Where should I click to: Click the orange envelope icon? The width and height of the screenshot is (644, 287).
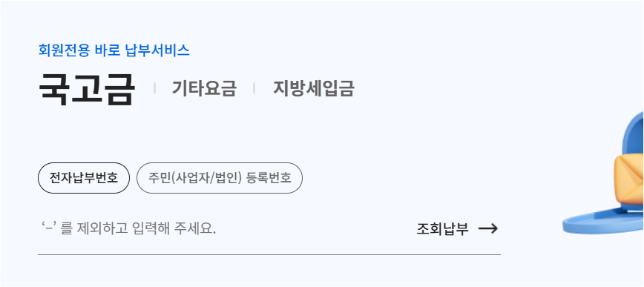pyautogui.click(x=629, y=178)
